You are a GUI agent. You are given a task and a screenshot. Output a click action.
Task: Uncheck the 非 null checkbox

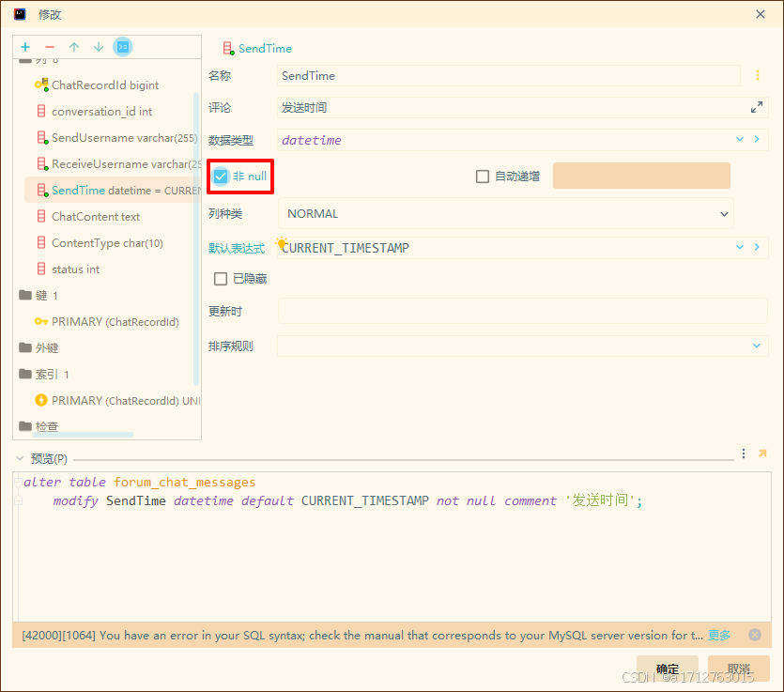pyautogui.click(x=220, y=176)
